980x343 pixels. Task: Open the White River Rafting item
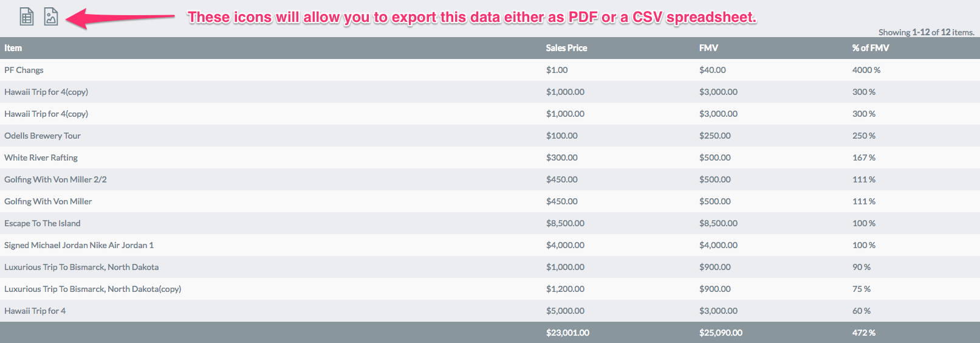pos(41,158)
